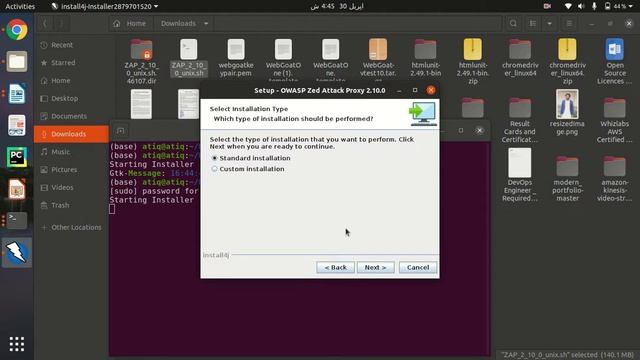This screenshot has width=640, height=360.
Task: Open Files app in the dock
Action: click(17, 62)
